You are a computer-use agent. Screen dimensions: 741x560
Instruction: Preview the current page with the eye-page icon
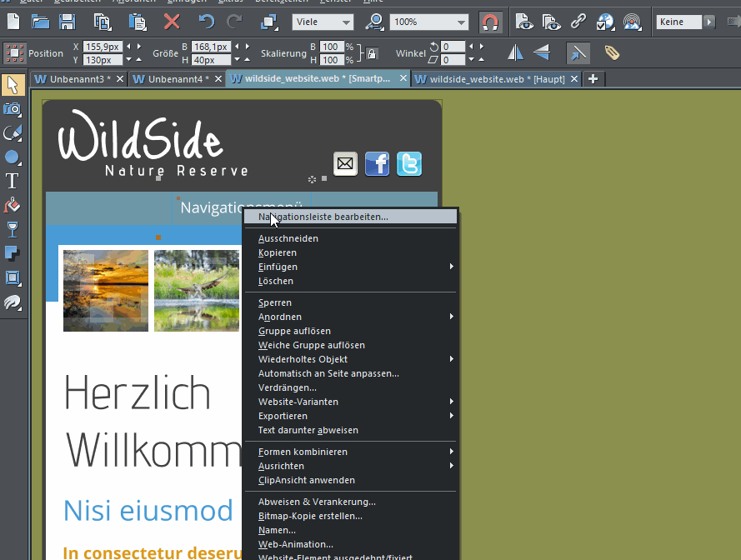(x=523, y=22)
